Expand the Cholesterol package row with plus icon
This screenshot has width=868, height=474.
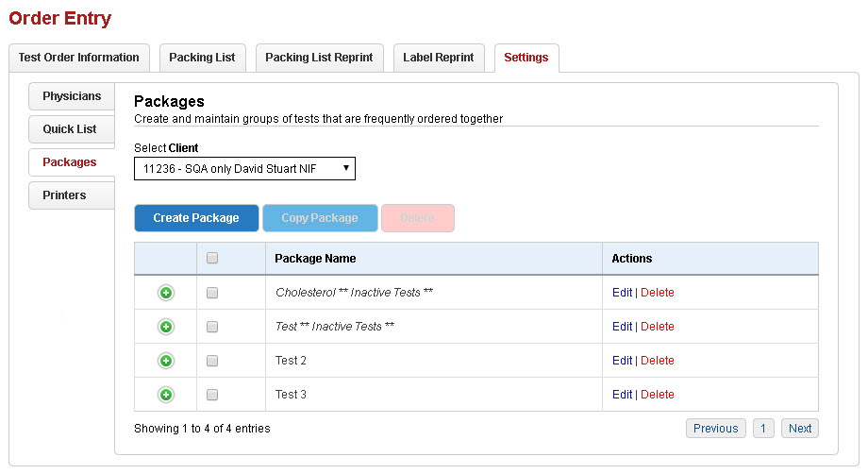[x=166, y=293]
